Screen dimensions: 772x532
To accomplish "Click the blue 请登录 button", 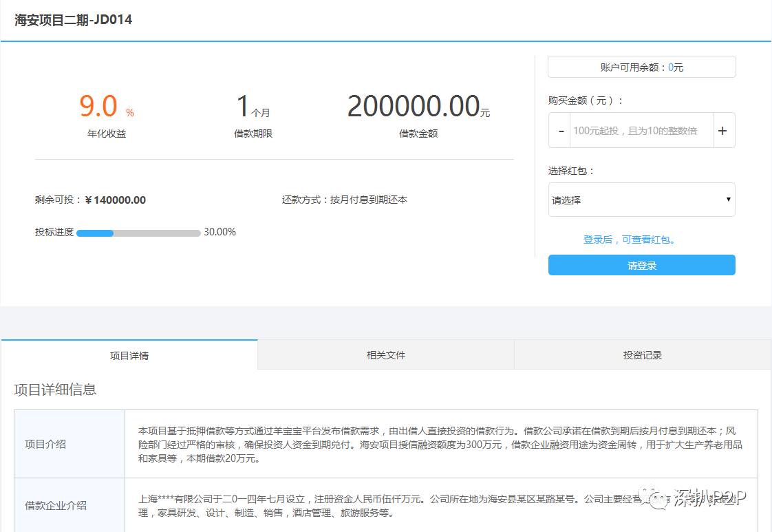I will [641, 265].
